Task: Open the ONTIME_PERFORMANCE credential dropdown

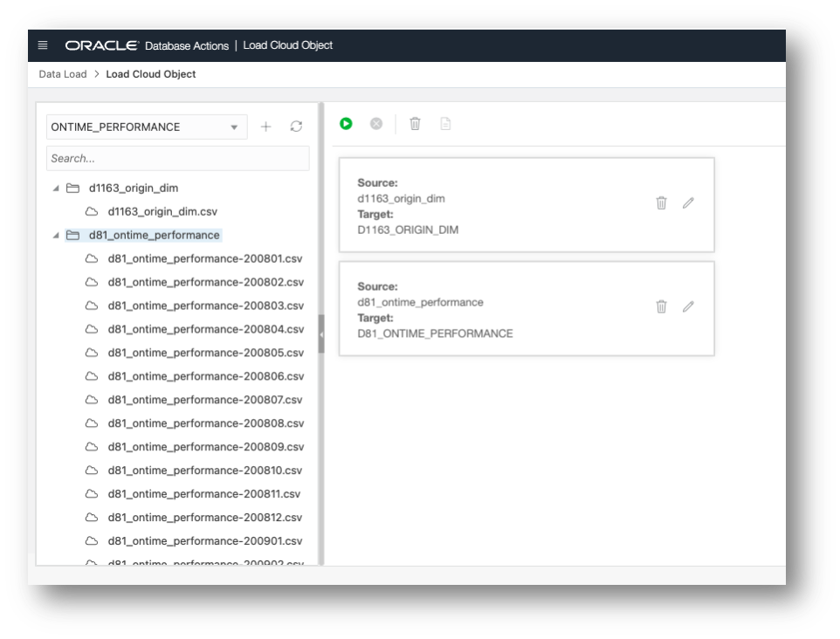Action: click(234, 127)
